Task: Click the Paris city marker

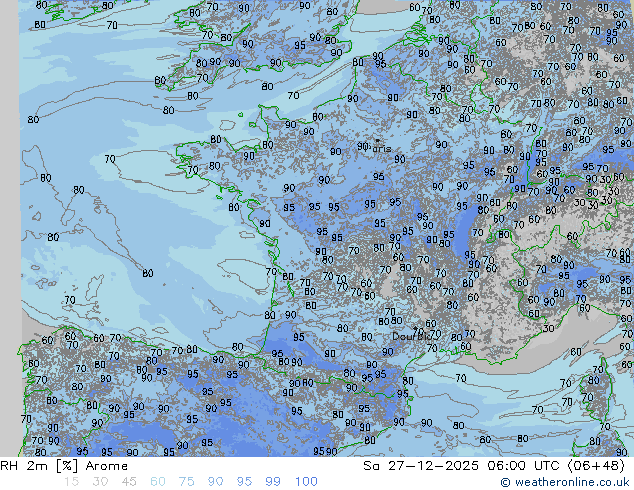Action: click(376, 142)
